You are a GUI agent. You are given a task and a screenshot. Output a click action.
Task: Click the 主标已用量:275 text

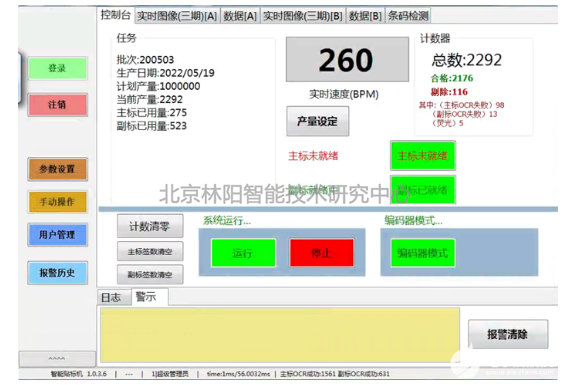tap(152, 112)
